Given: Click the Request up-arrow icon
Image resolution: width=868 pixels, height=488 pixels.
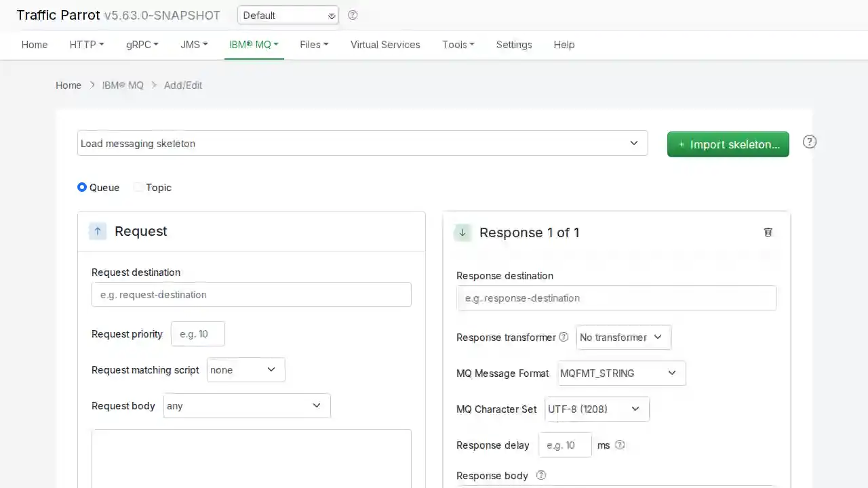Looking at the screenshot, I should [x=98, y=231].
